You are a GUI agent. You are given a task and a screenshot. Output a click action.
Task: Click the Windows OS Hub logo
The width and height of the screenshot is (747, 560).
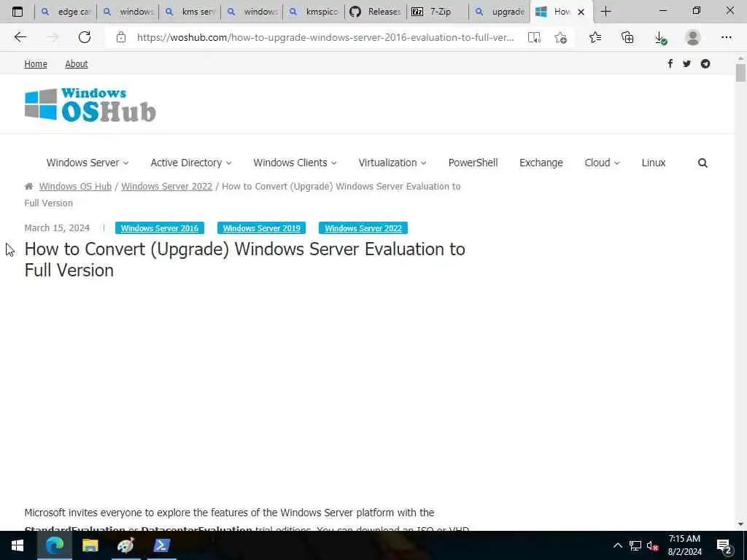tap(90, 105)
